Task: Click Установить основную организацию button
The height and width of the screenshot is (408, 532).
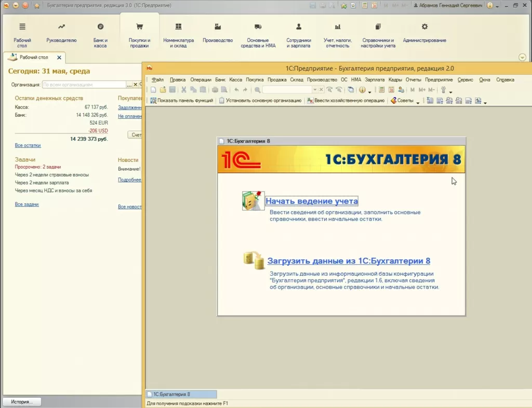Action: (x=261, y=100)
